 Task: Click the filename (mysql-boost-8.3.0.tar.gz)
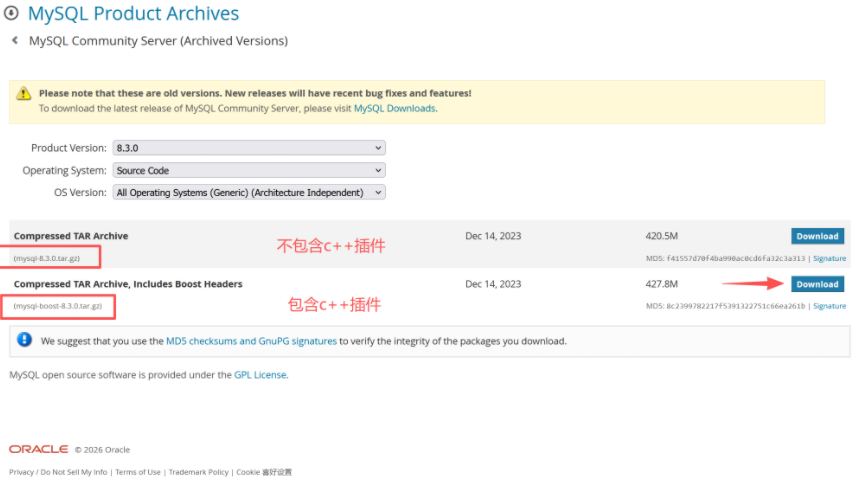click(x=58, y=306)
